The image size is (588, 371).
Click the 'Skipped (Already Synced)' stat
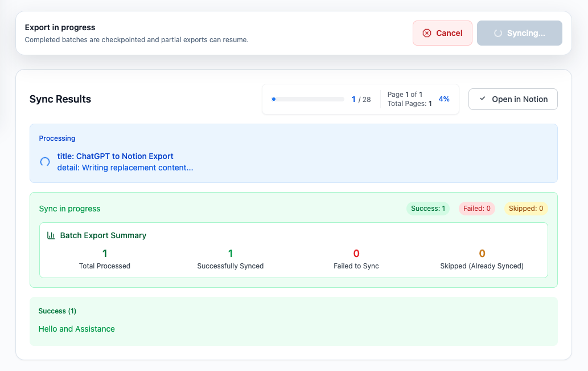coord(482,259)
